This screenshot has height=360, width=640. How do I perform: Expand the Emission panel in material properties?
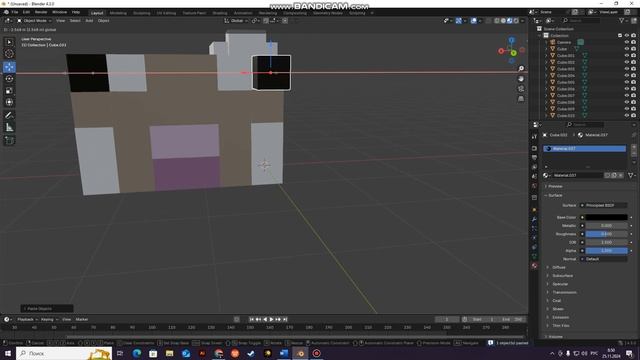(x=560, y=317)
